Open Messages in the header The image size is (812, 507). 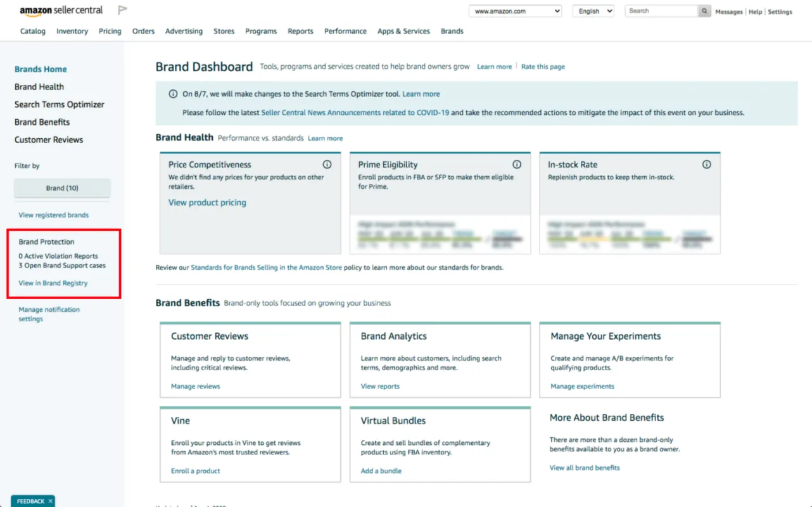coord(729,12)
